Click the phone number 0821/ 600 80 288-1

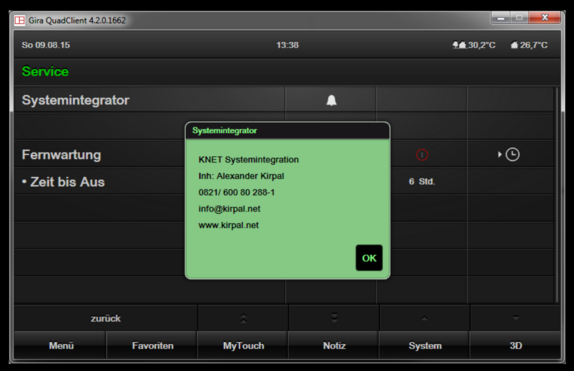tap(236, 192)
